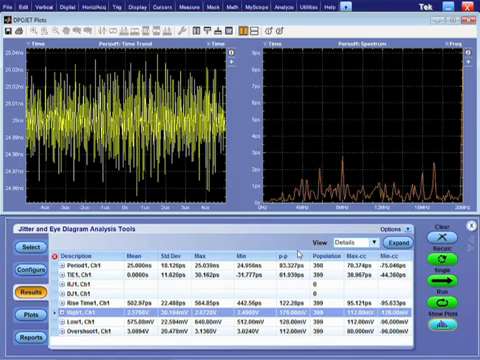Expand the Overshoot1, Ch1 row
Image resolution: width=480 pixels, height=360 pixels.
(62, 331)
